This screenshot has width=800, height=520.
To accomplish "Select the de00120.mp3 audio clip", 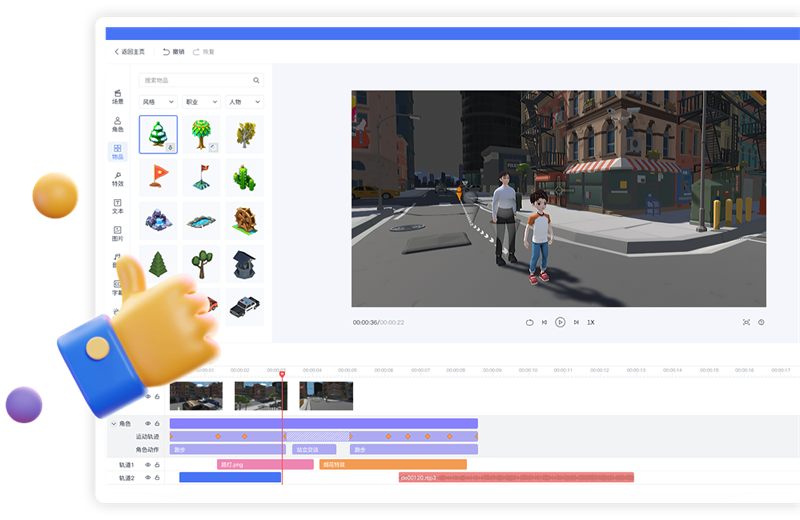I will (516, 478).
